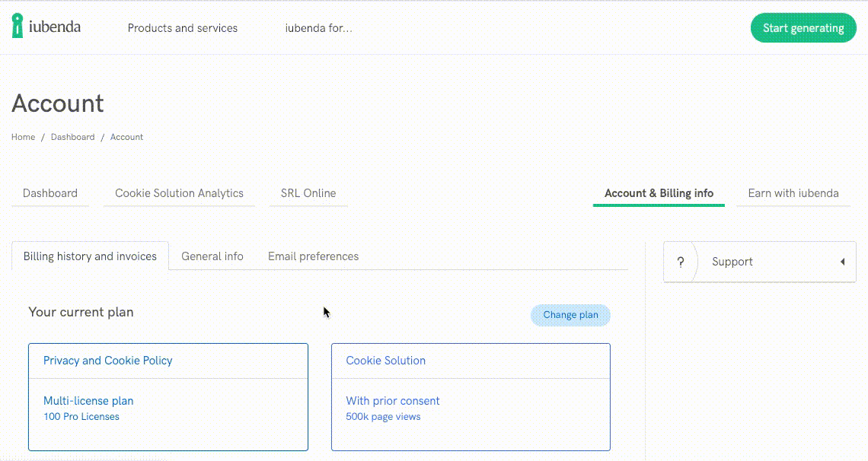The height and width of the screenshot is (461, 868).
Task: Go to the Dashboard tab
Action: [50, 193]
